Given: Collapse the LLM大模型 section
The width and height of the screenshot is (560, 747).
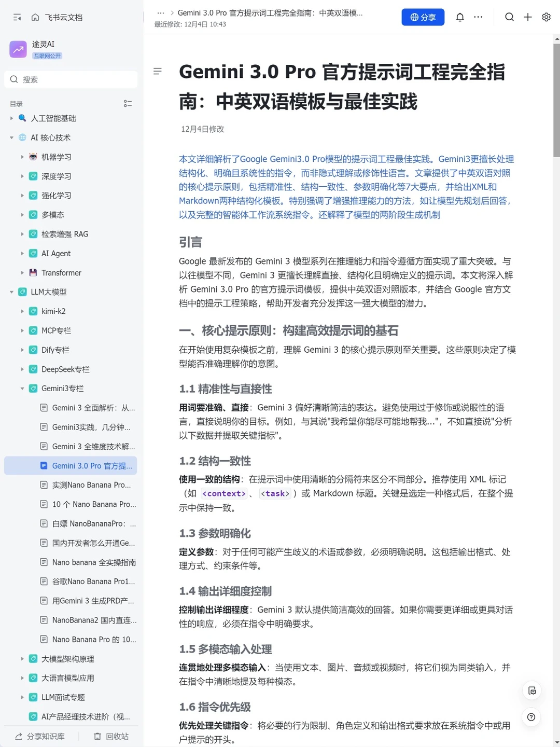Looking at the screenshot, I should click(x=11, y=292).
